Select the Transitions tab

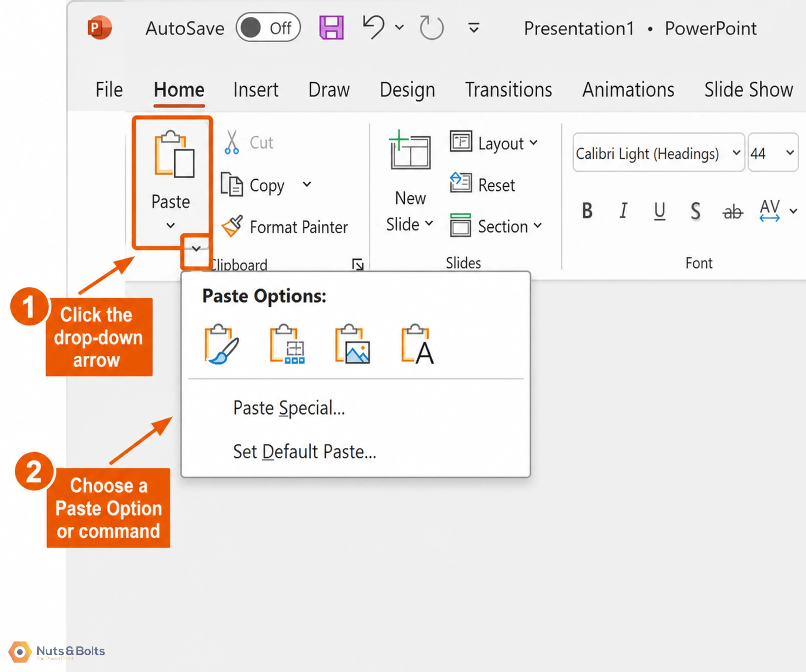coord(508,90)
